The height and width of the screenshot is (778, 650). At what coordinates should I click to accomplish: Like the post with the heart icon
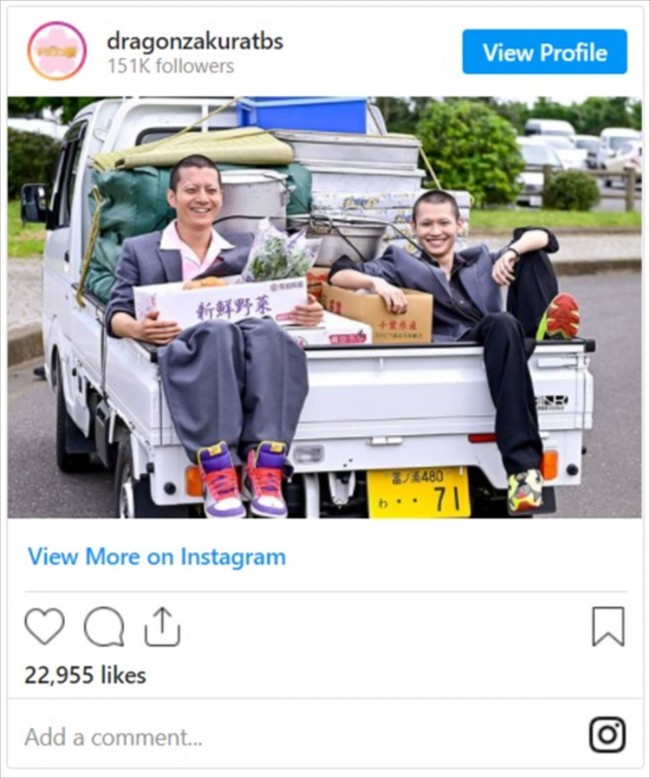pos(45,626)
